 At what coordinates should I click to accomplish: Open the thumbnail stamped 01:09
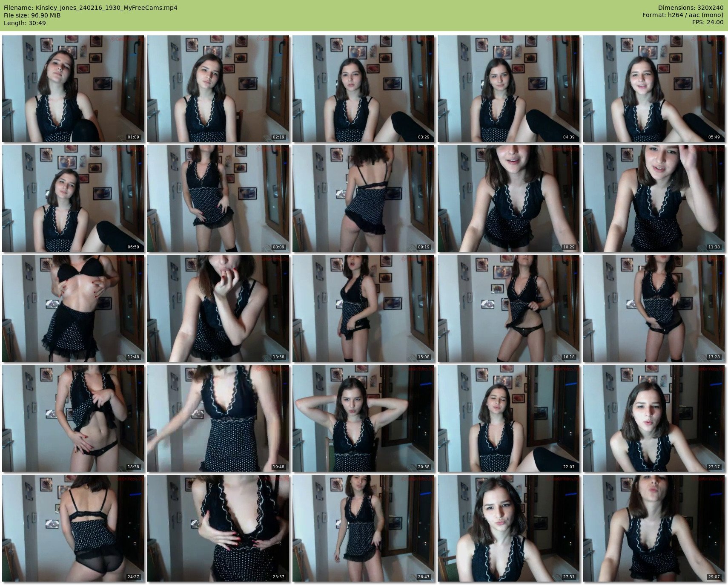(x=73, y=89)
